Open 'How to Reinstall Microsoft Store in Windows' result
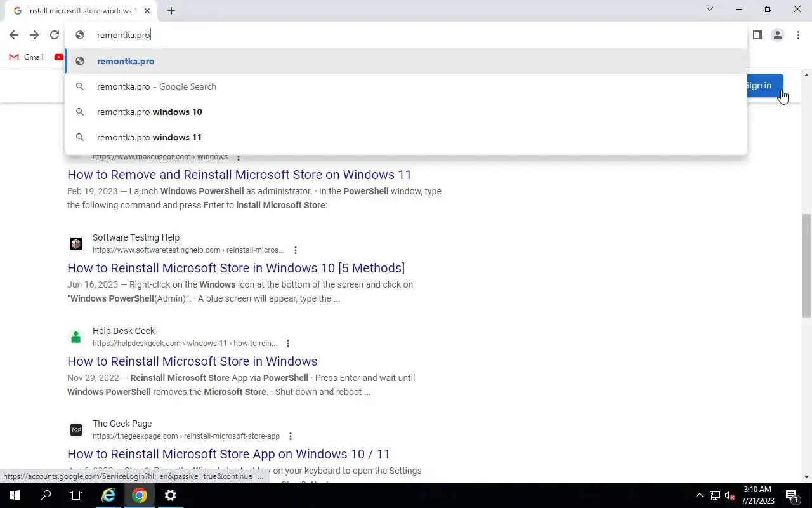 pyautogui.click(x=192, y=361)
